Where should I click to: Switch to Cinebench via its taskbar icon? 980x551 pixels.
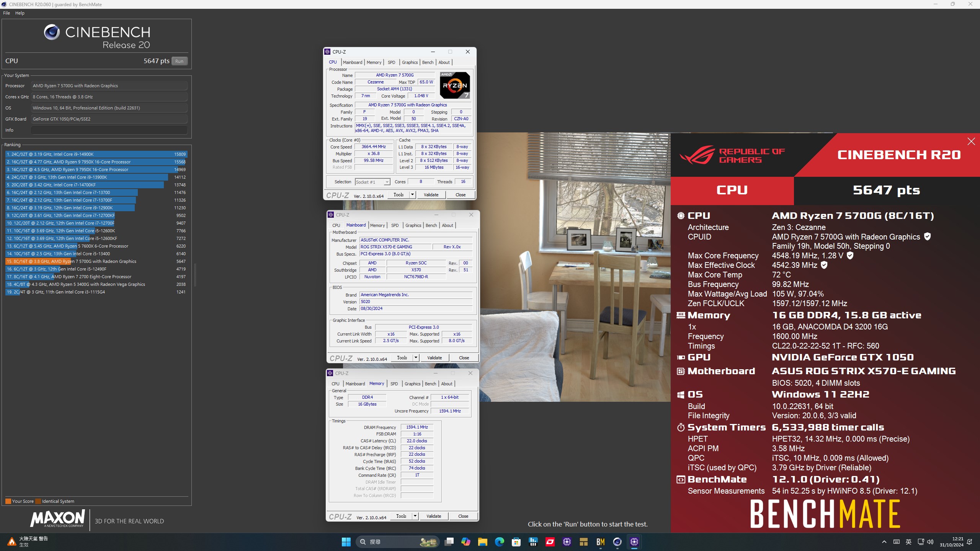coord(617,542)
